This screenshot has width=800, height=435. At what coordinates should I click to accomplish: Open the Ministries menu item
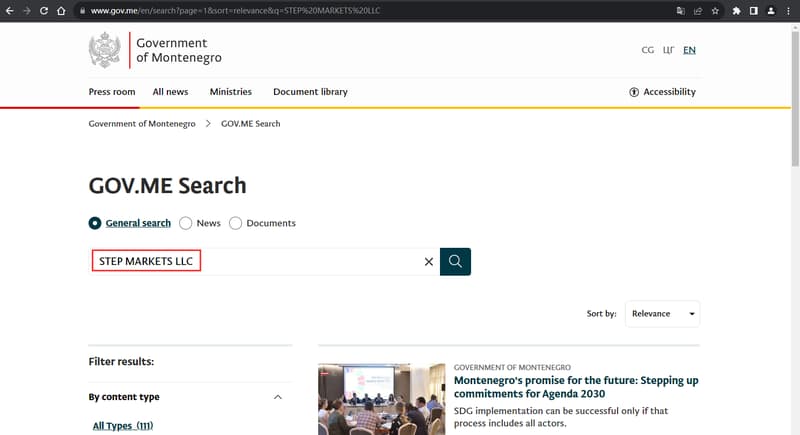231,92
